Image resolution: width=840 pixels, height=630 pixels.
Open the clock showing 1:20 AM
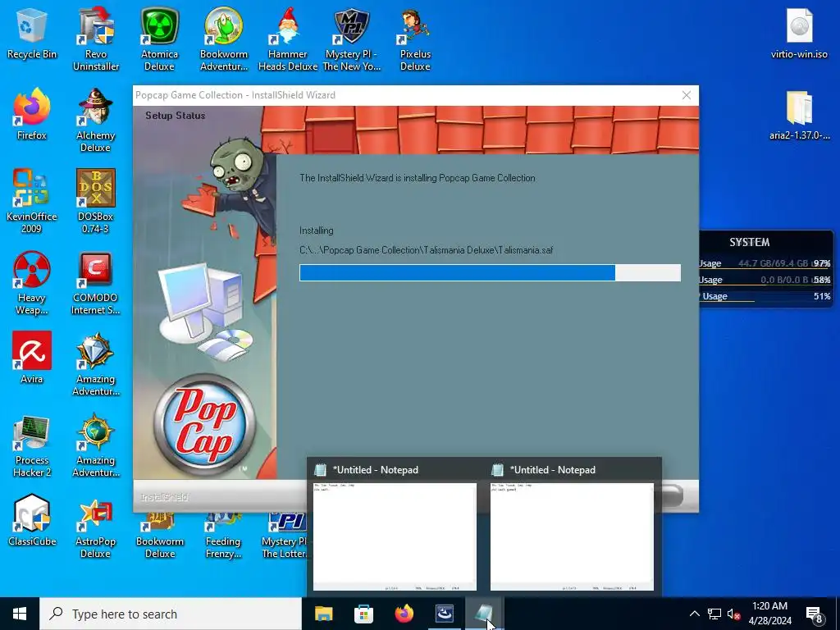[x=769, y=614]
